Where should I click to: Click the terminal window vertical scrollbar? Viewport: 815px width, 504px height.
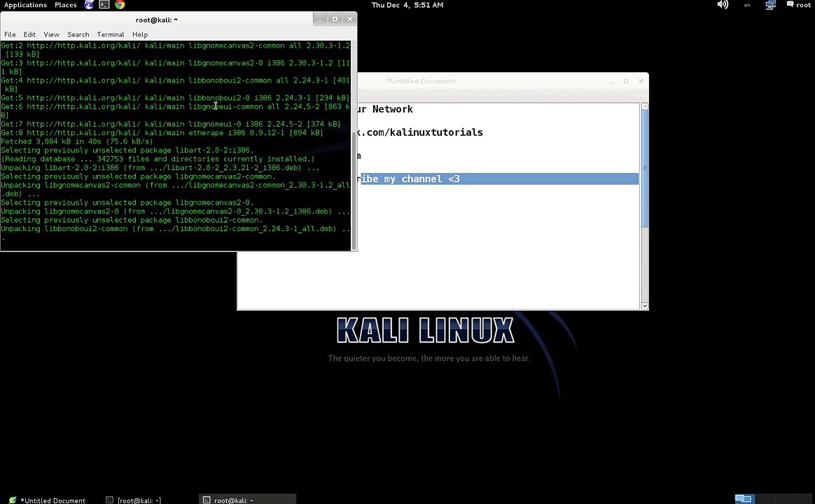pyautogui.click(x=354, y=190)
